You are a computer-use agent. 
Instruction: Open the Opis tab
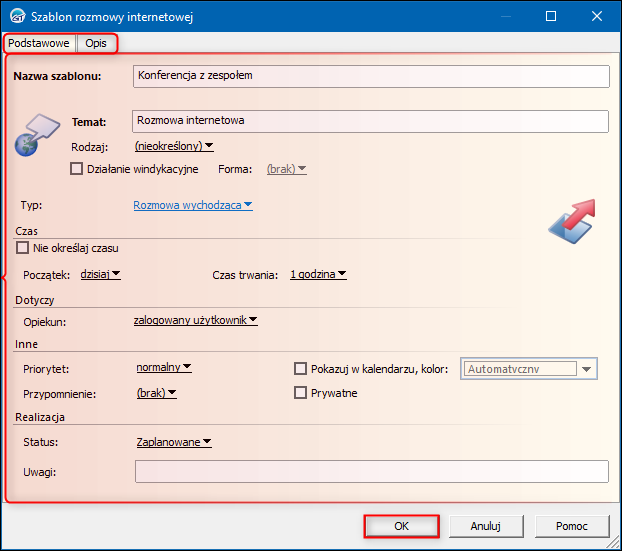click(96, 43)
